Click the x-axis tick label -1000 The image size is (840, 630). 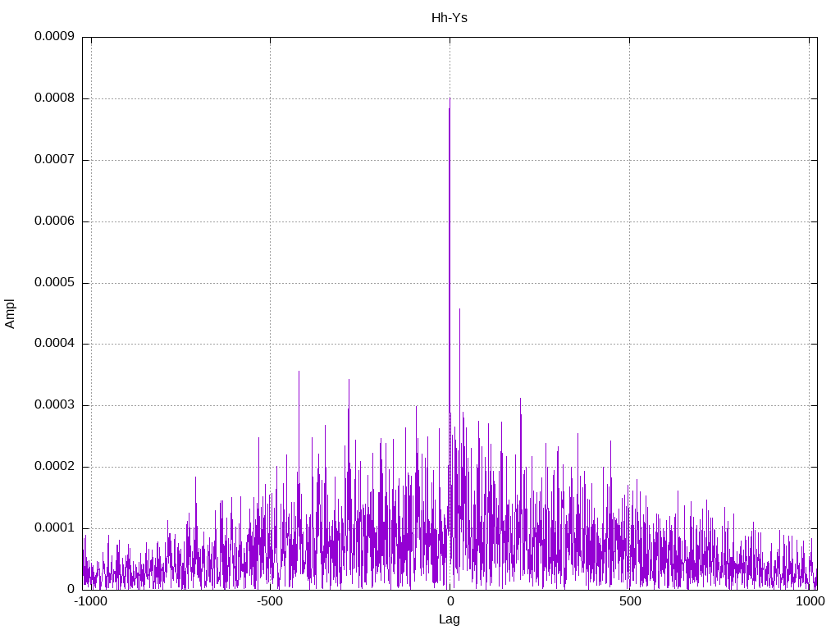click(90, 601)
